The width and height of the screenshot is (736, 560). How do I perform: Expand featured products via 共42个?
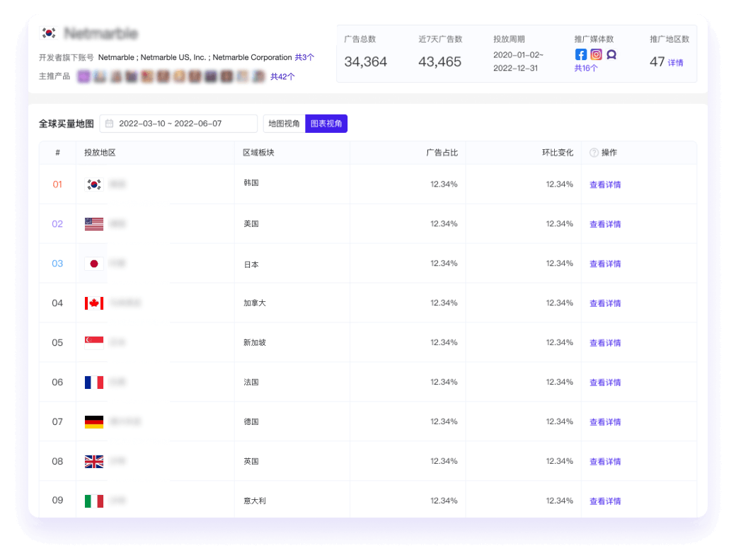[x=282, y=76]
